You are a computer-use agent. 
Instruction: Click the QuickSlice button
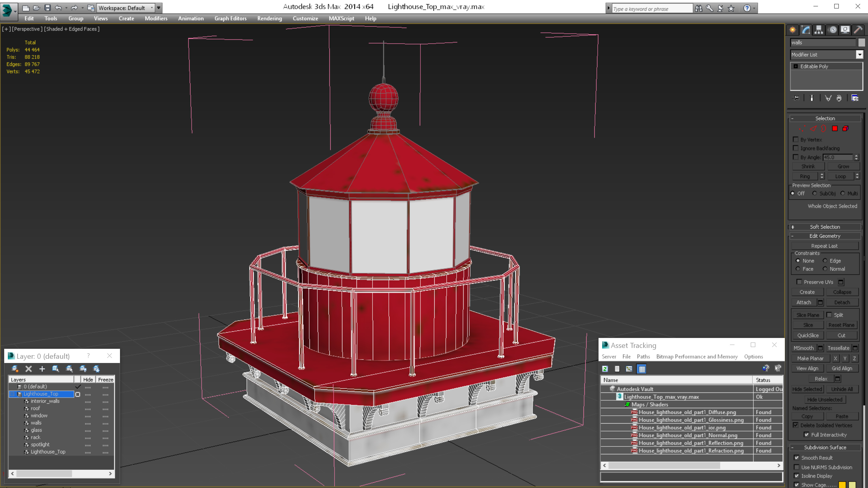click(x=808, y=336)
